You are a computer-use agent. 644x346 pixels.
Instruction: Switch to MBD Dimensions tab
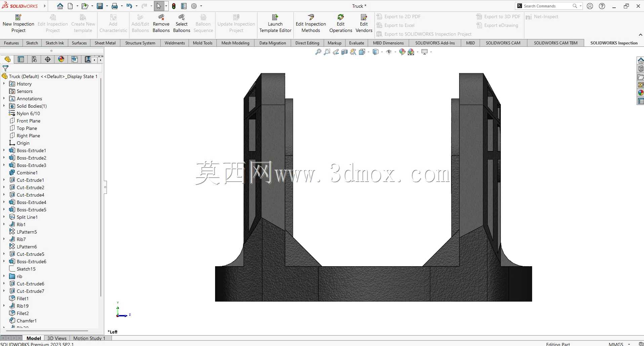click(x=388, y=43)
